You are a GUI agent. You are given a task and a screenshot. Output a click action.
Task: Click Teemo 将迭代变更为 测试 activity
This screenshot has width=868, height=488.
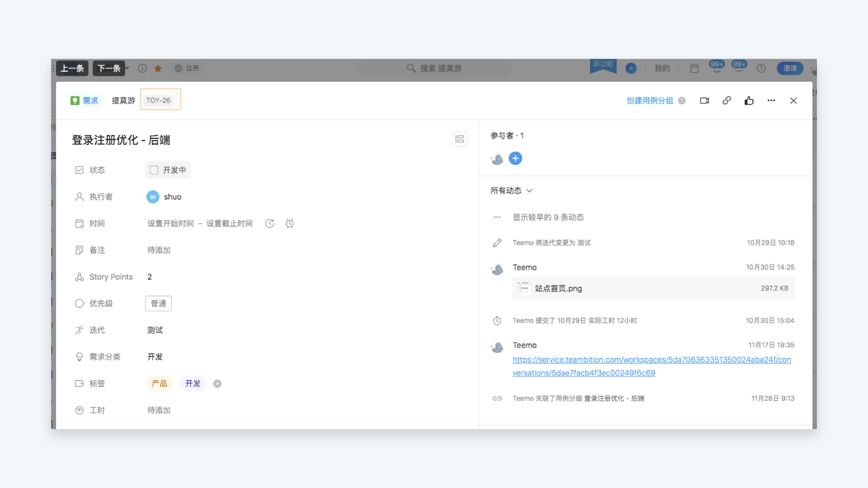tap(552, 243)
